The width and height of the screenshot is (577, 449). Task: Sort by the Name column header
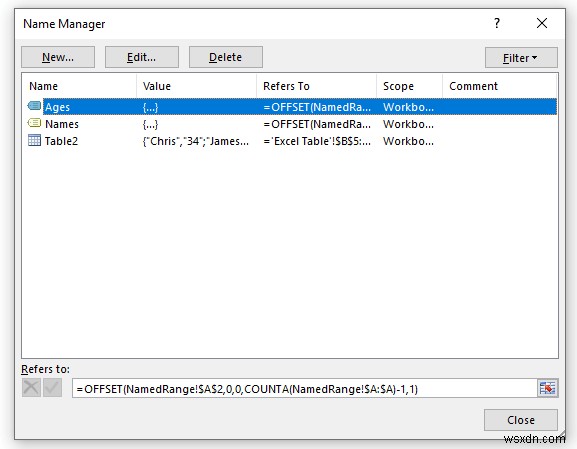tap(79, 86)
